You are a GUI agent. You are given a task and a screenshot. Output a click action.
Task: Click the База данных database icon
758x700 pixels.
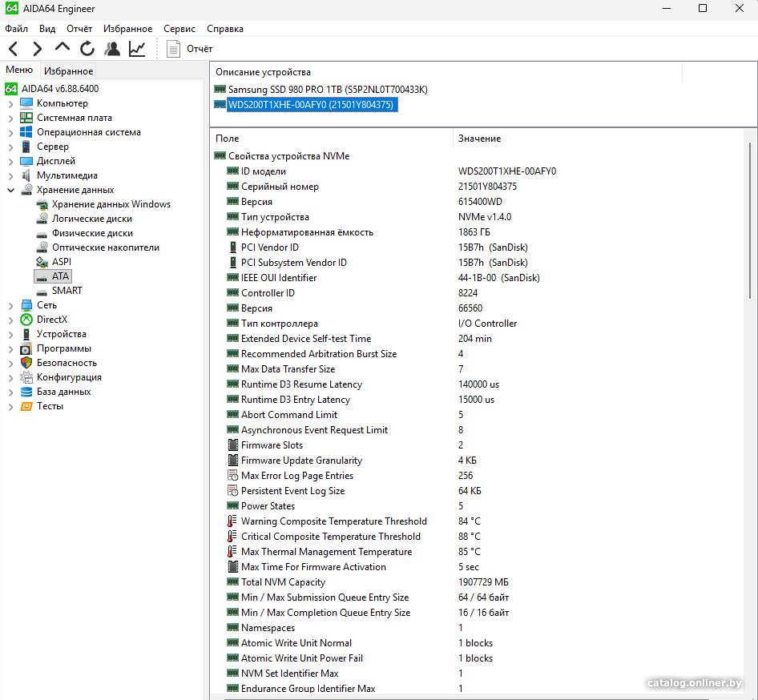coord(26,392)
